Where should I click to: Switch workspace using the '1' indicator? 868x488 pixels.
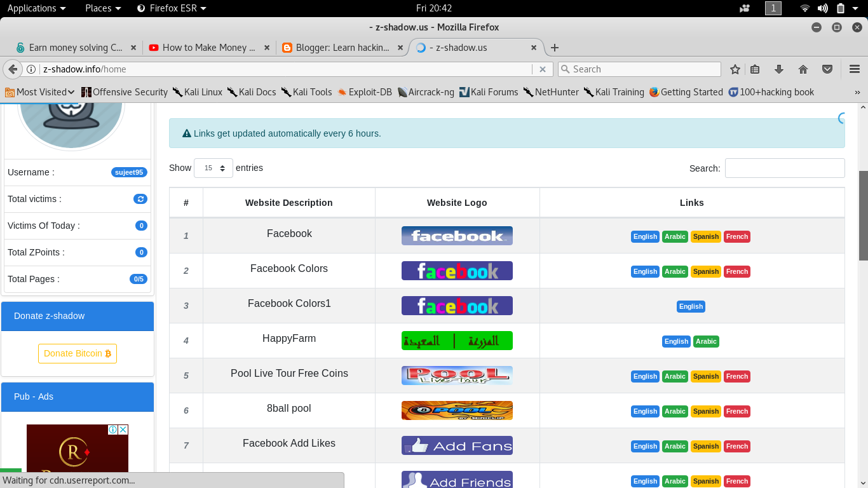click(773, 8)
